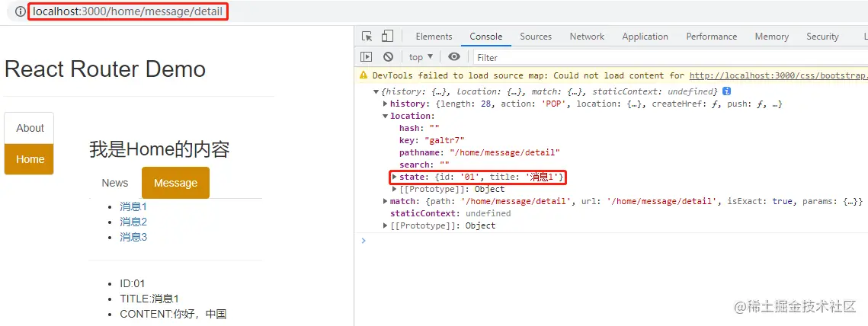
Task: Activate the inspect element picker icon
Action: (367, 37)
